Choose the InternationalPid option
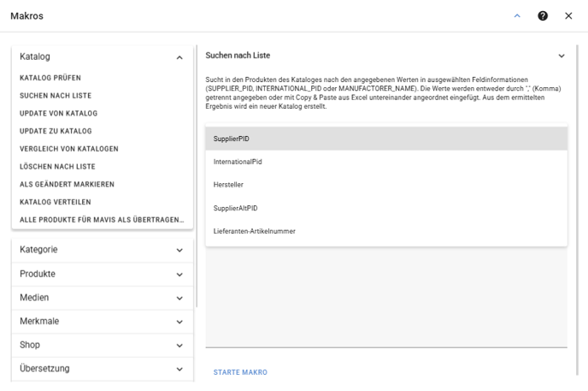The height and width of the screenshot is (391, 588). click(386, 162)
